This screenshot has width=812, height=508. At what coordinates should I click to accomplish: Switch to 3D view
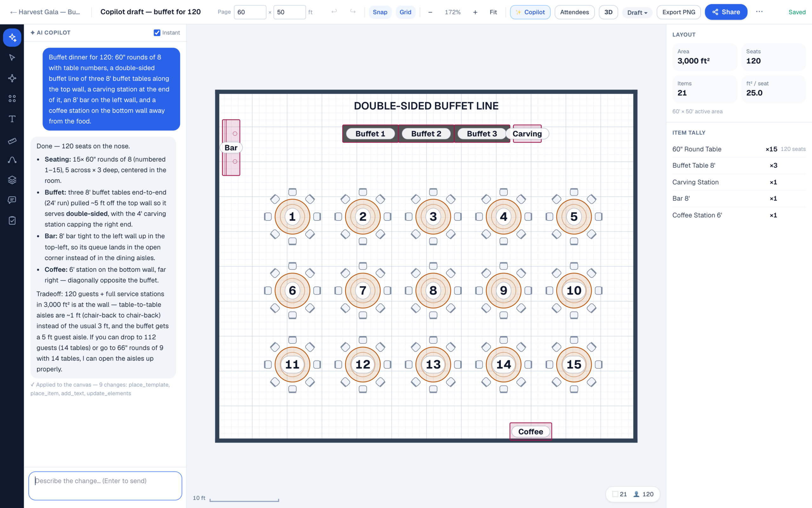click(608, 12)
